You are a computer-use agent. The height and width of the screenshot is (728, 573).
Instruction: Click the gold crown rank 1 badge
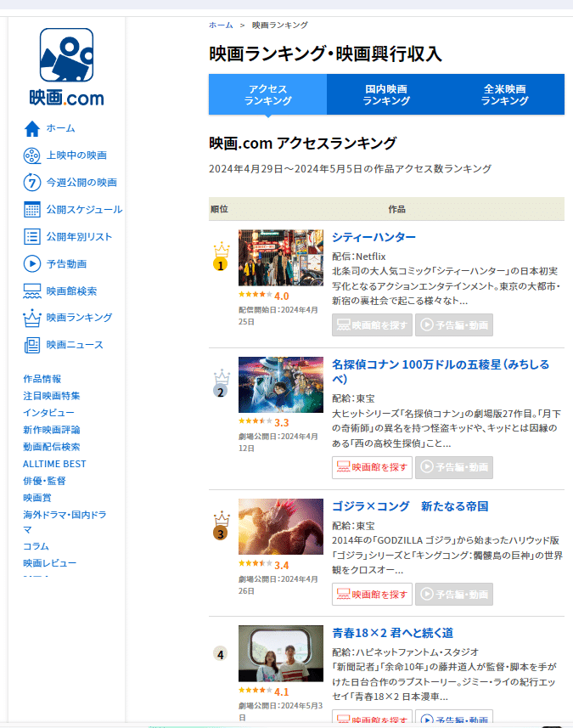(x=222, y=257)
